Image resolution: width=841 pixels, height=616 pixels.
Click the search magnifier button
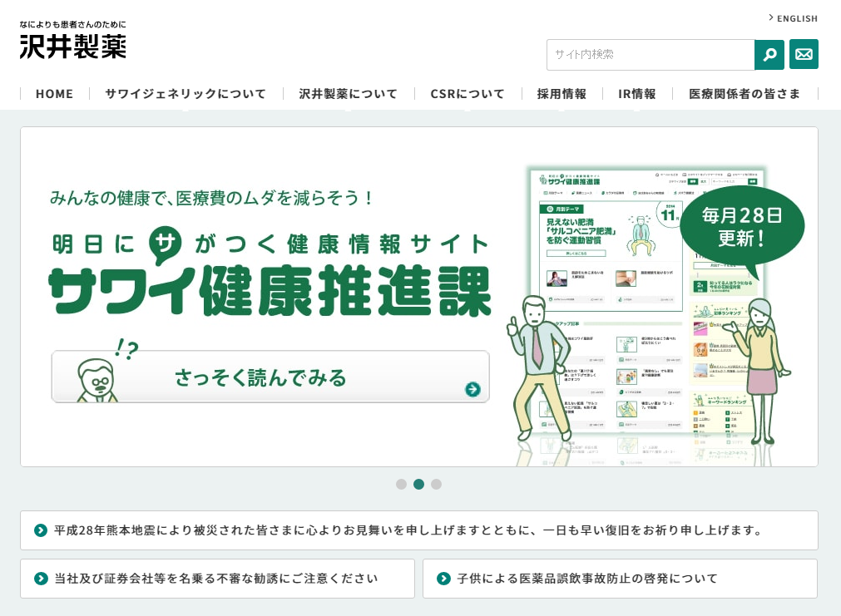[x=769, y=54]
